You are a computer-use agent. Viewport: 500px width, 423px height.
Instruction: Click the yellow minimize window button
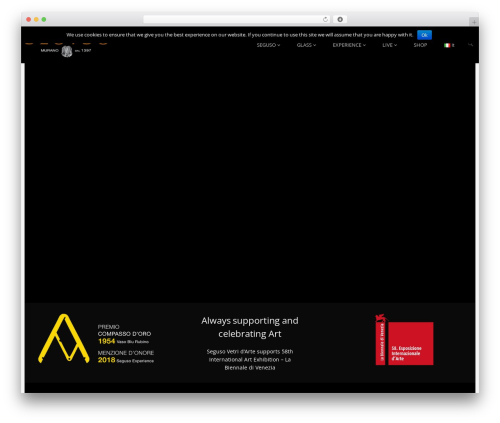click(x=36, y=19)
